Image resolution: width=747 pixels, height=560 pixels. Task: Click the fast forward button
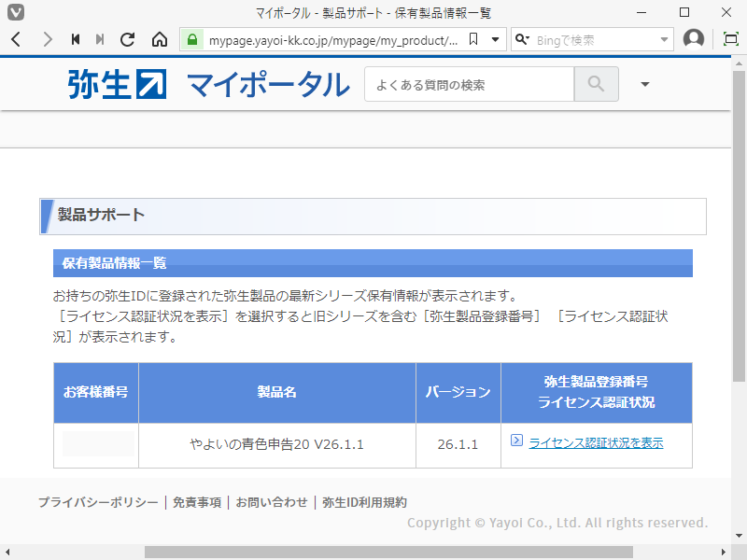point(100,39)
